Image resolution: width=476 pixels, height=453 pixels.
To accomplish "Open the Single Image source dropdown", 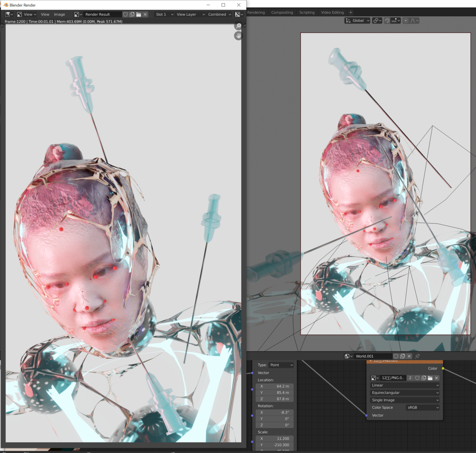I will [405, 400].
